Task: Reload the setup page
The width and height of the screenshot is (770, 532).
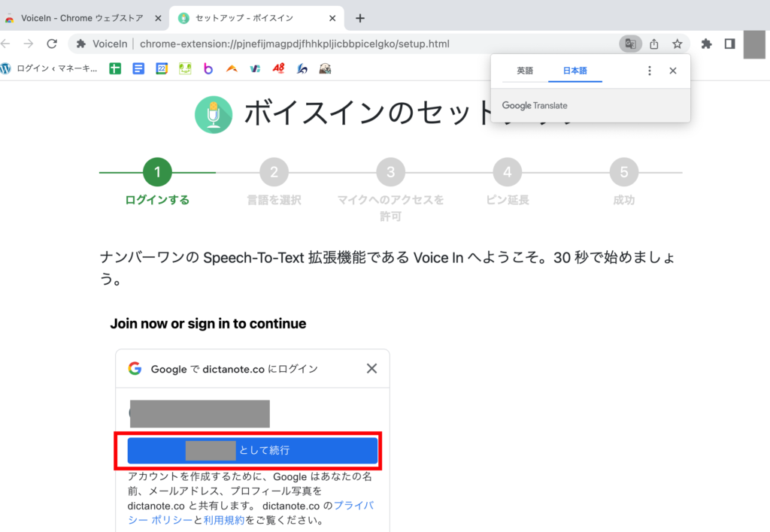Action: tap(52, 44)
